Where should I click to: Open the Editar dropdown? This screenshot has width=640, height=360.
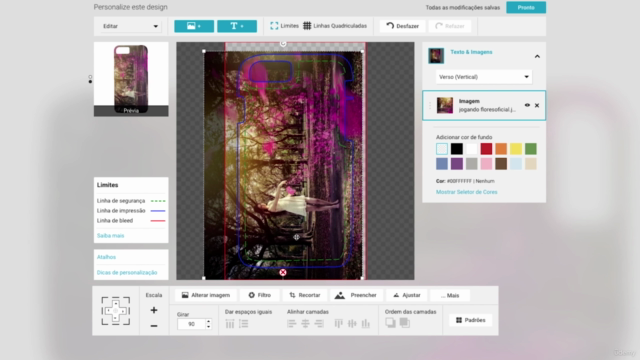pos(130,26)
